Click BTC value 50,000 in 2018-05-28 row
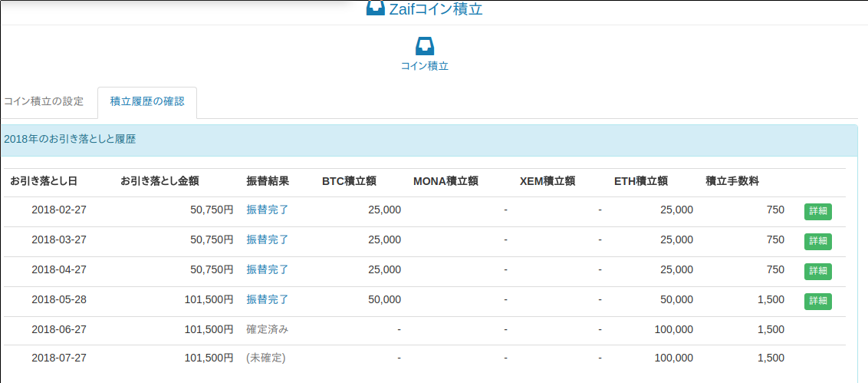 click(384, 300)
